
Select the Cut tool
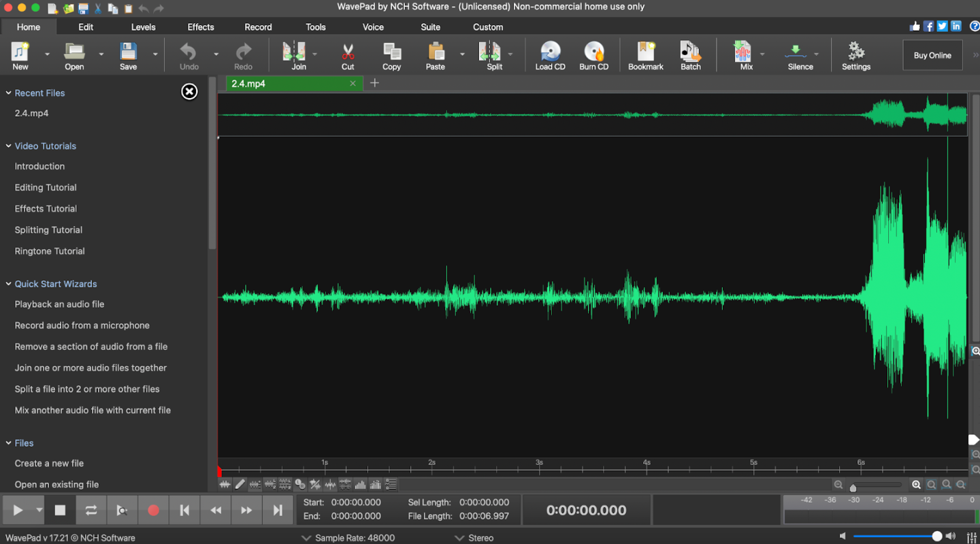click(x=348, y=54)
